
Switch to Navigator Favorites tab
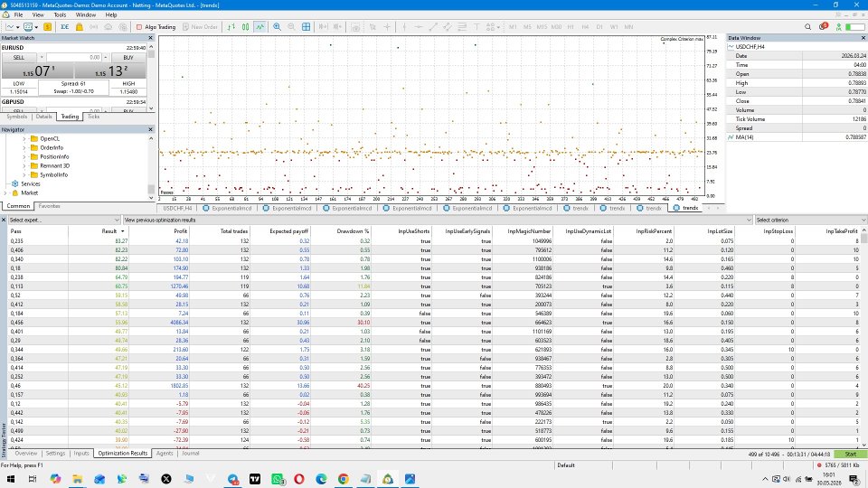coord(49,206)
